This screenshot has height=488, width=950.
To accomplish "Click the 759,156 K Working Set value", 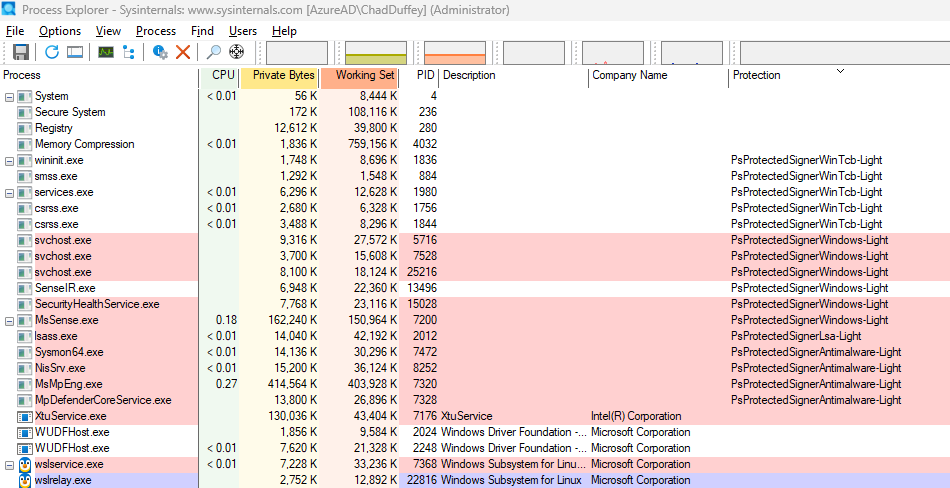I will [x=372, y=144].
